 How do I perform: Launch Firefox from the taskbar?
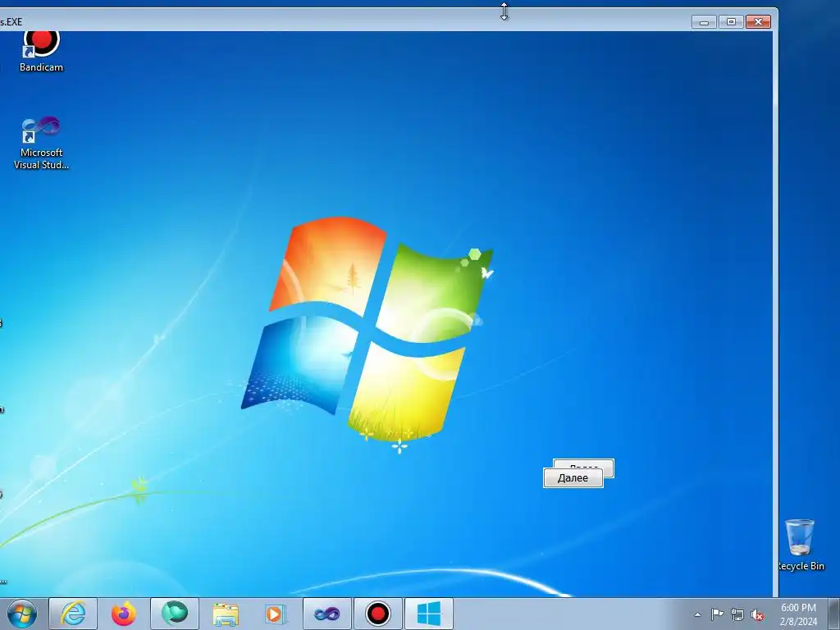coord(124,614)
